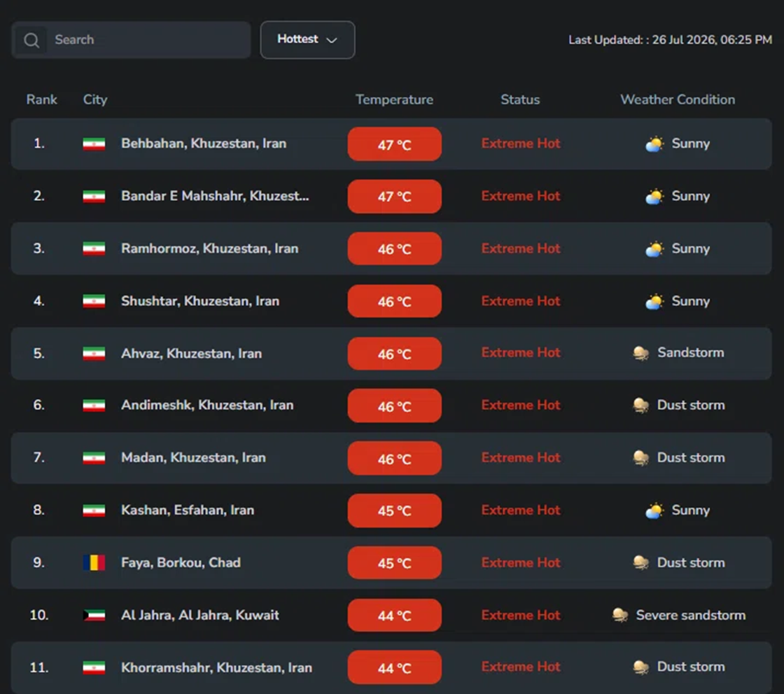
Task: Click the sunny icon in Kashan row
Action: coord(654,511)
